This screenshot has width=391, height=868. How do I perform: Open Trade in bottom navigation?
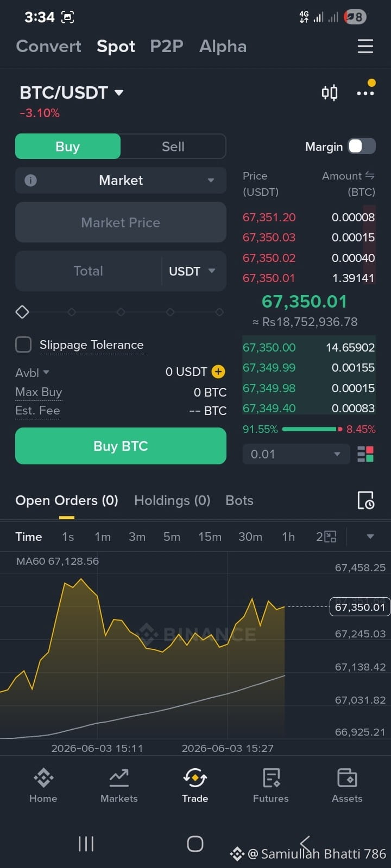pyautogui.click(x=195, y=786)
